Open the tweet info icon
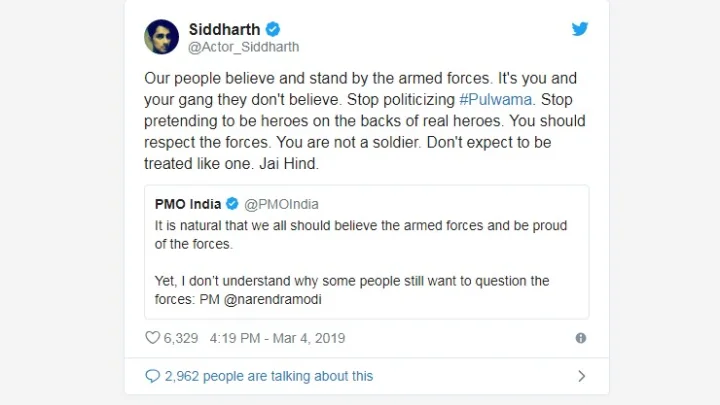The width and height of the screenshot is (720, 405). [x=581, y=338]
